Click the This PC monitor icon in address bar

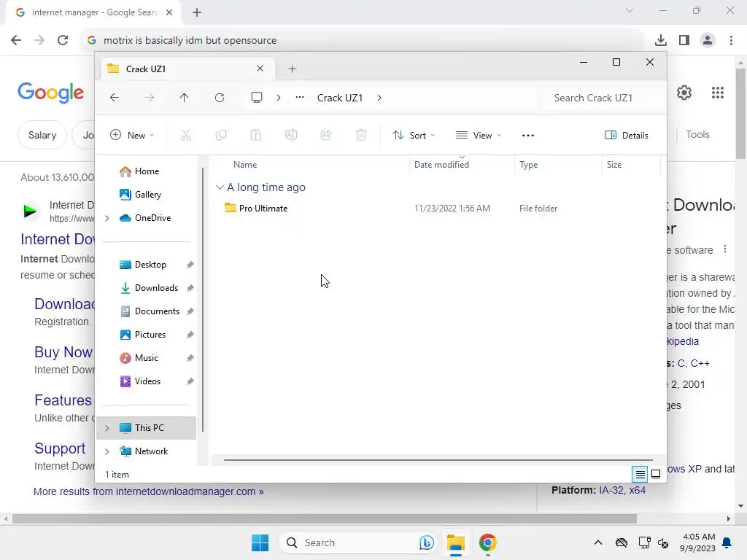257,98
